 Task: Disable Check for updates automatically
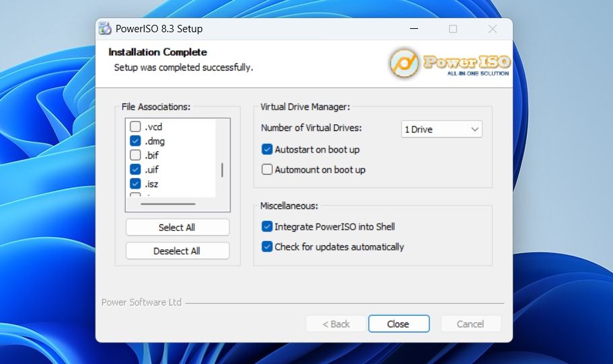[x=267, y=247]
